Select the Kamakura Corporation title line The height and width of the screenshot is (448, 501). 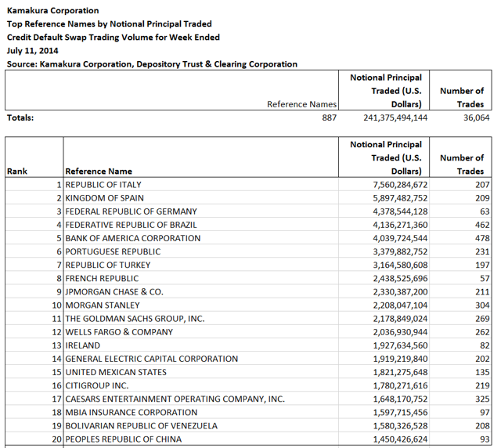53,10
